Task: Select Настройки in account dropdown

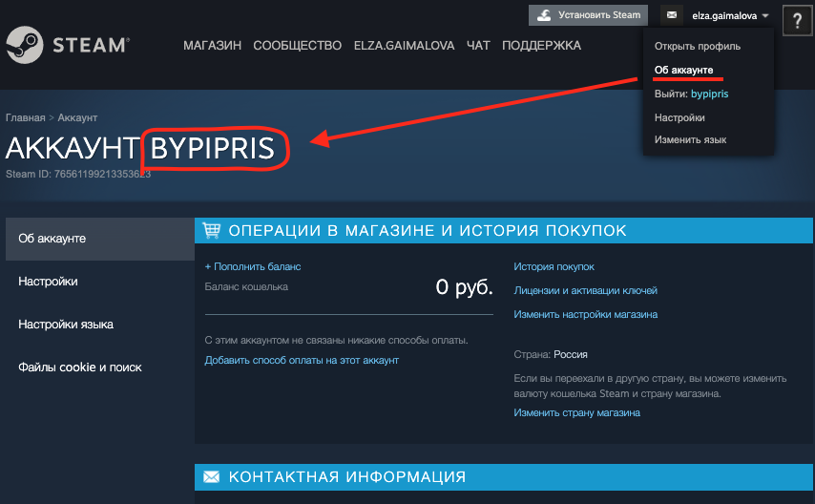Action: [x=679, y=117]
